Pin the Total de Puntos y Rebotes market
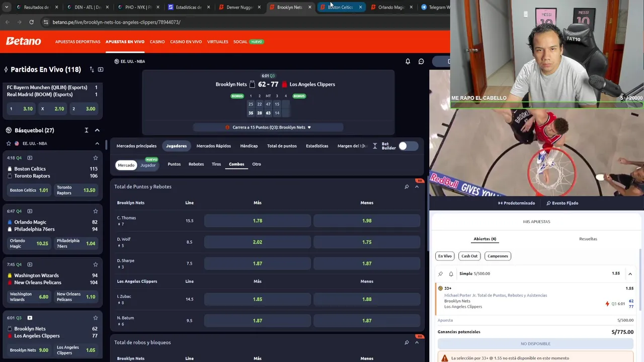The width and height of the screenshot is (644, 362). (x=407, y=187)
